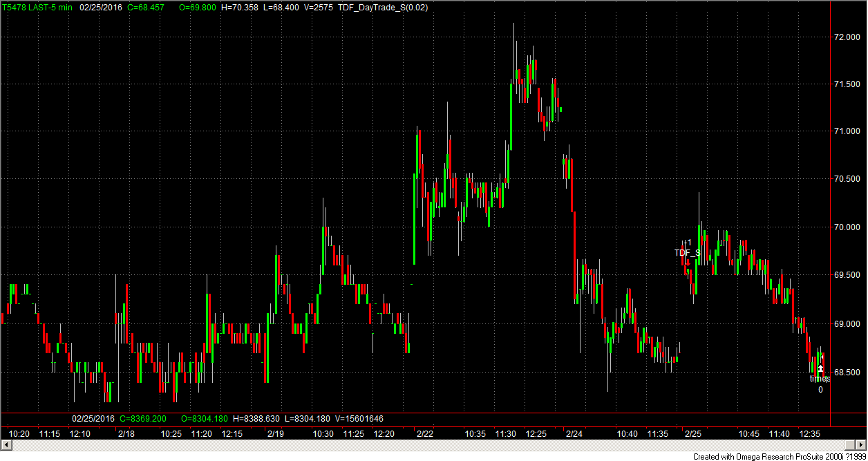Click the 10:20 time label on axis
The height and width of the screenshot is (461, 868).
point(19,434)
